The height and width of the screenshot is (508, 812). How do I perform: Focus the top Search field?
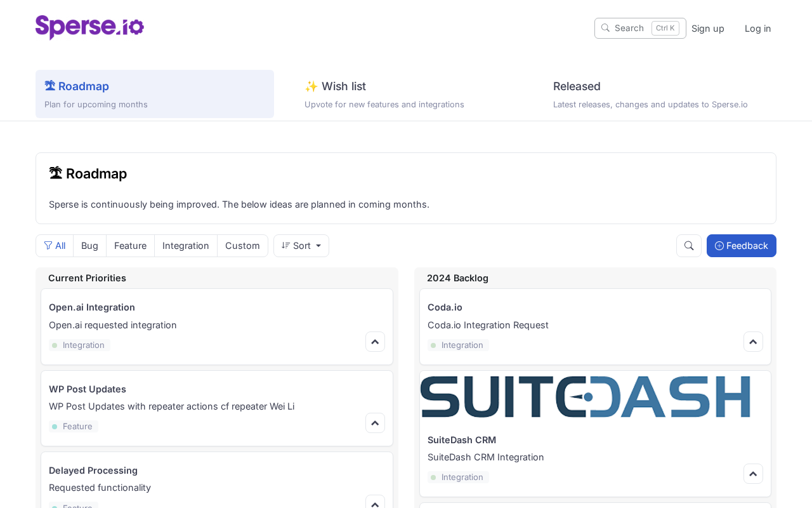(628, 29)
